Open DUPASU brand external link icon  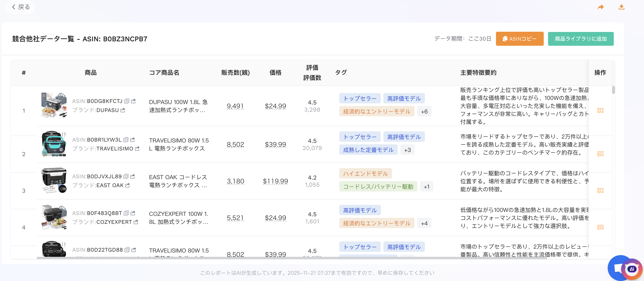pos(123,110)
